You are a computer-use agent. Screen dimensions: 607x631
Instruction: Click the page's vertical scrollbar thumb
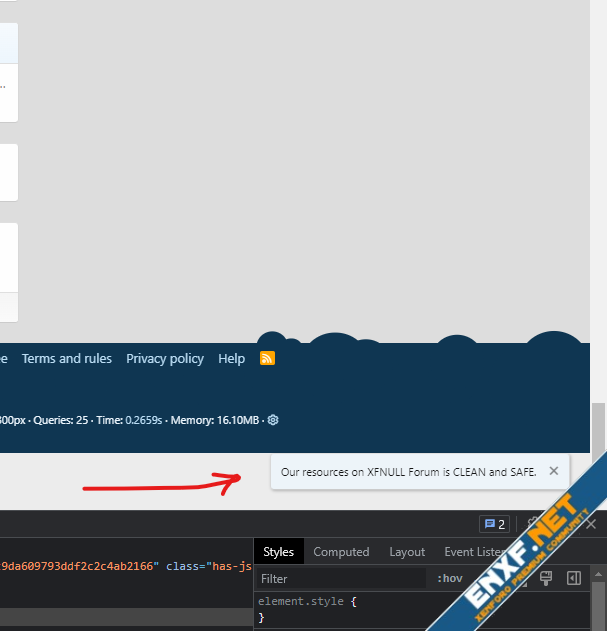(x=598, y=430)
